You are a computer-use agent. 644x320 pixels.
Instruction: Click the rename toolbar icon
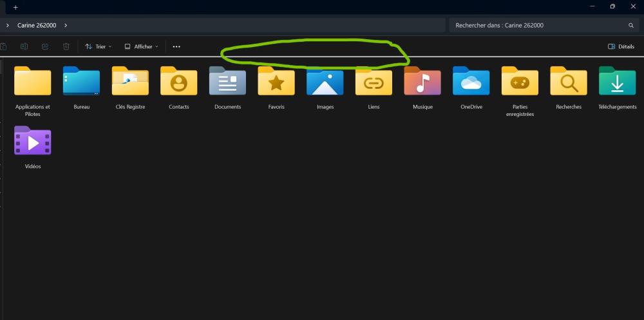[24, 46]
